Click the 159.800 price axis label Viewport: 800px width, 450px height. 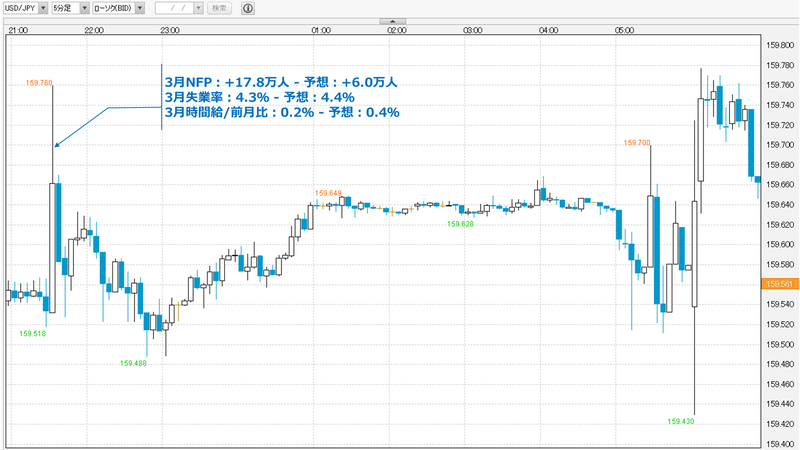[780, 45]
